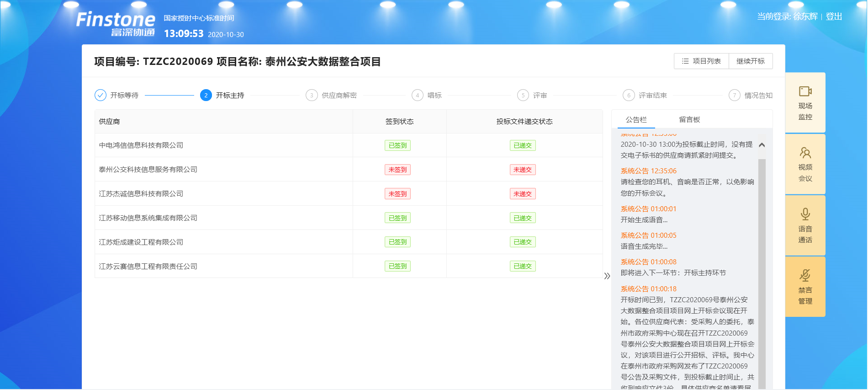Open the 现场监控 camera panel
This screenshot has width=868, height=390.
(805, 103)
